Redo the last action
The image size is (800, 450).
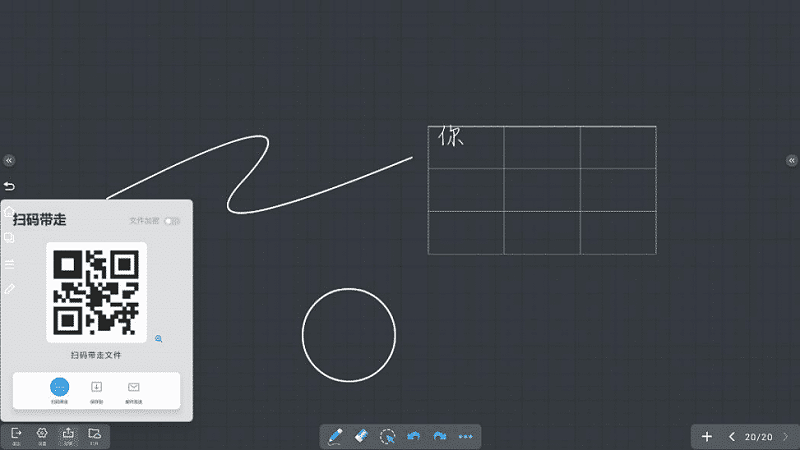(x=439, y=436)
